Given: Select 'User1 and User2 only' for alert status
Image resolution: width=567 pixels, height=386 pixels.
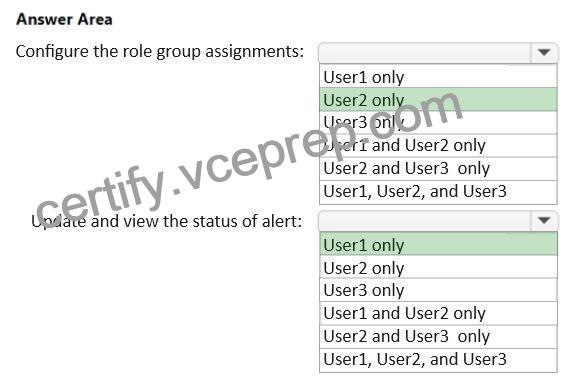Looking at the screenshot, I should pos(438,313).
